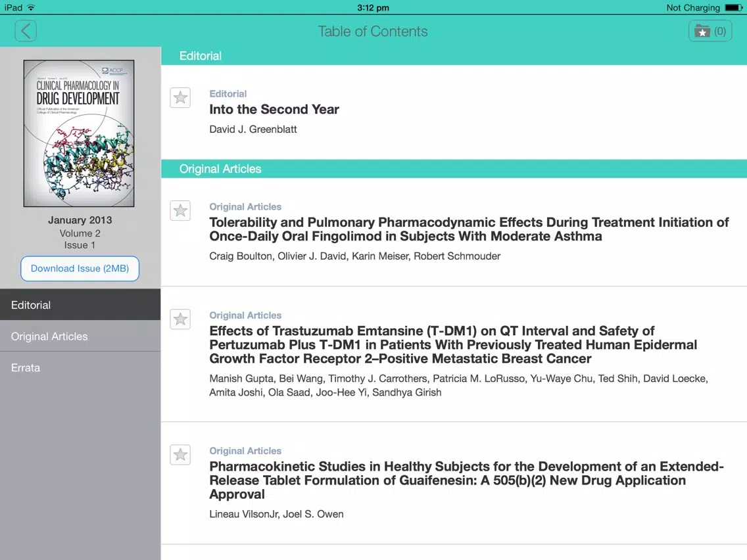Viewport: 747px width, 560px height.
Task: Star the Guaifenesin pharmacokinetic article
Action: [x=180, y=455]
